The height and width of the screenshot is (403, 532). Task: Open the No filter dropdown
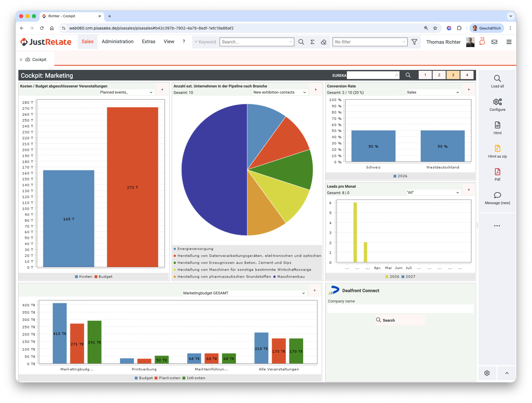pyautogui.click(x=370, y=42)
